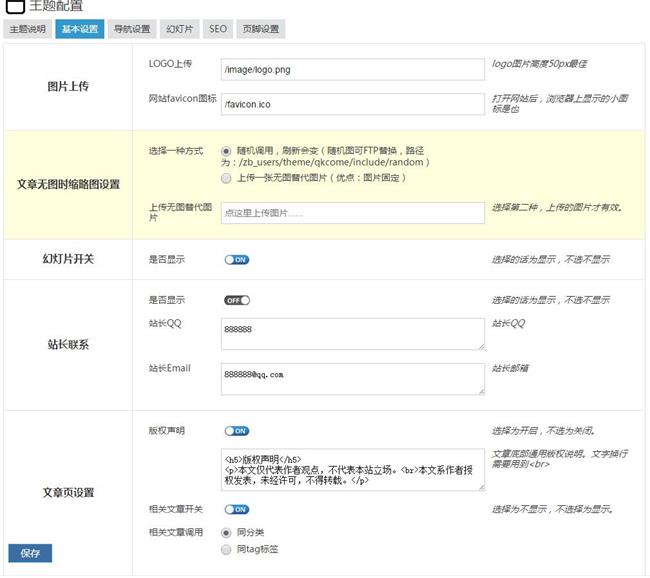Click the 上传无图替代图片 label
Screen dimensions: 650x578
pyautogui.click(x=180, y=212)
